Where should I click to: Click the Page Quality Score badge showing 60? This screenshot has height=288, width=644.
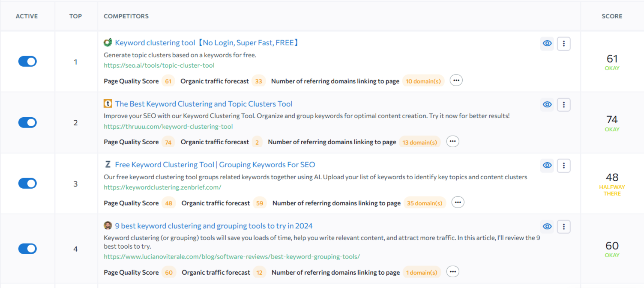169,272
